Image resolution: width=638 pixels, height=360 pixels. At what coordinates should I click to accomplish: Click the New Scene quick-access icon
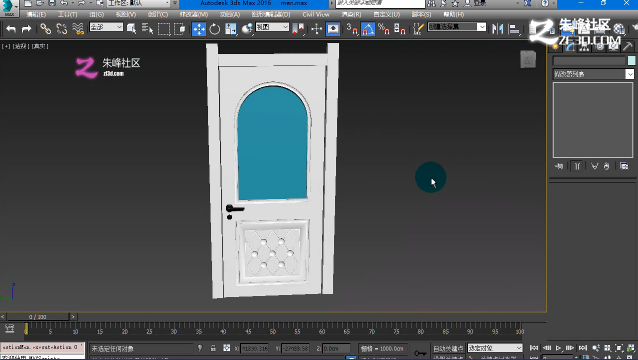[27, 4]
